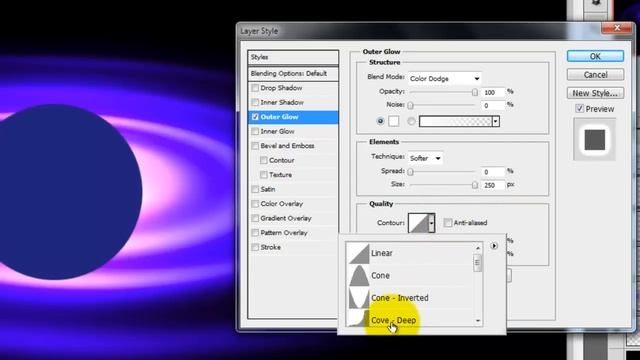Toggle the Preview checkbox
640x360 pixels.
579,109
